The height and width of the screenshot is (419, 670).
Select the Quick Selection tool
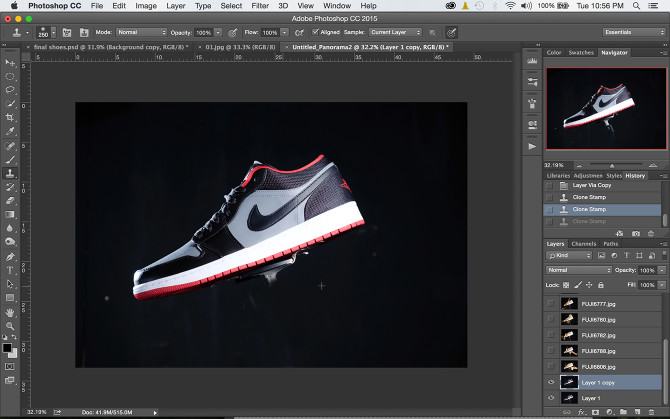pyautogui.click(x=10, y=104)
